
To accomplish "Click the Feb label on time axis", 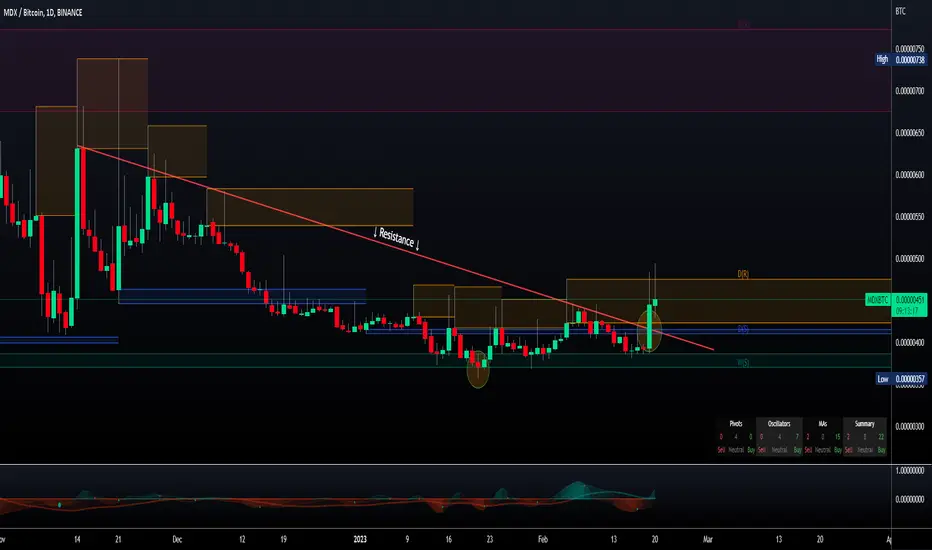I will tap(543, 539).
